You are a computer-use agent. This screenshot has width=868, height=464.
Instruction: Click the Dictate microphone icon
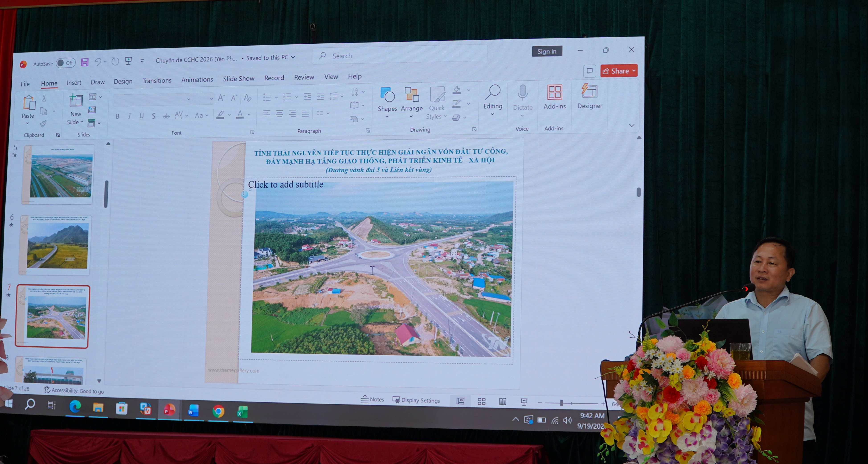(523, 93)
